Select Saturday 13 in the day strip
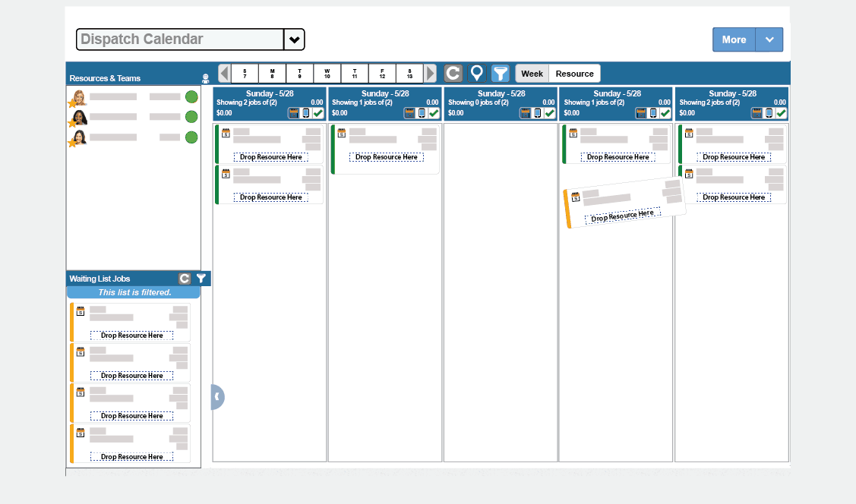 409,73
